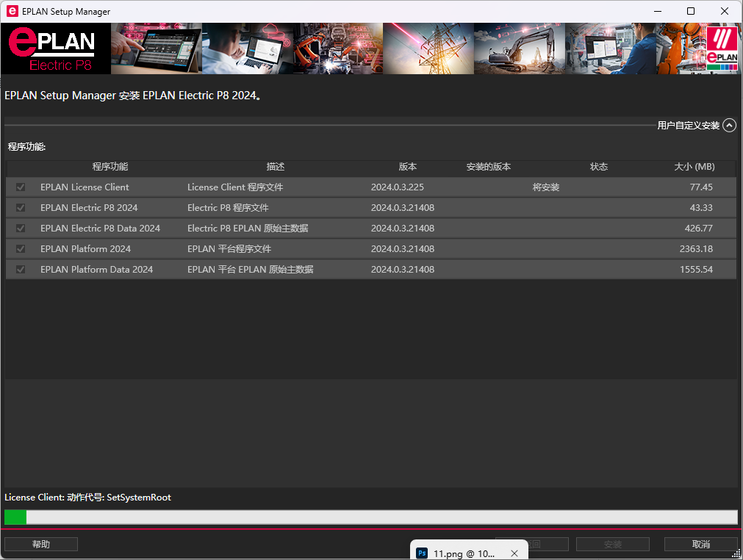Viewport: 743px width, 560px height.
Task: Click the power pylon image in the banner
Action: point(428,49)
